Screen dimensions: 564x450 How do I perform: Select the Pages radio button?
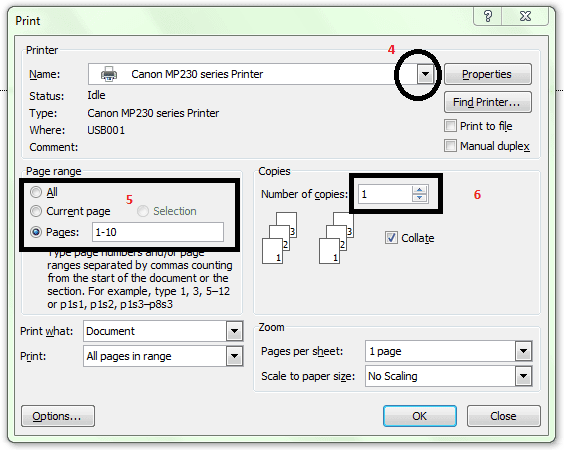[x=36, y=232]
